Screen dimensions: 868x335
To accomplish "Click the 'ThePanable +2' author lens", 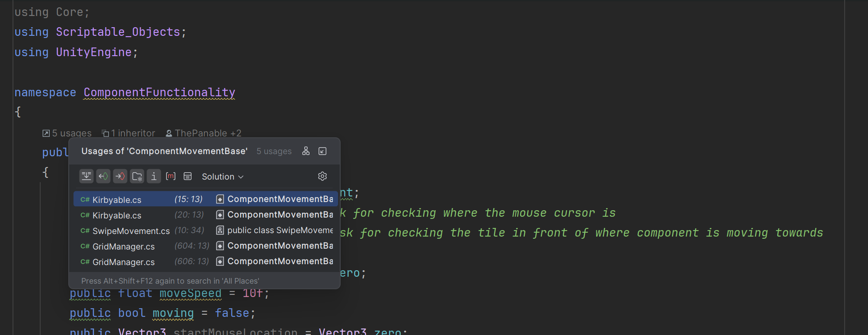I will (204, 133).
